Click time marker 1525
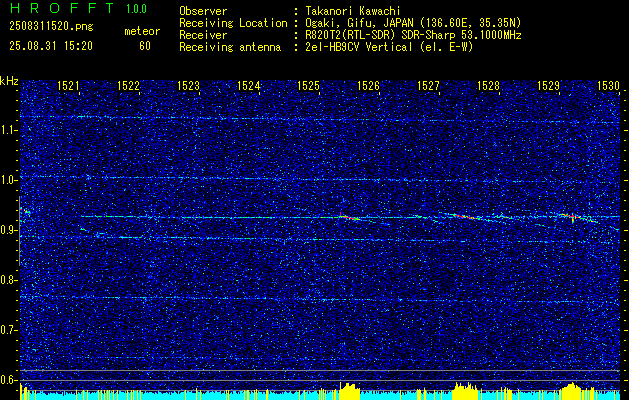629x400 pixels. coord(308,86)
